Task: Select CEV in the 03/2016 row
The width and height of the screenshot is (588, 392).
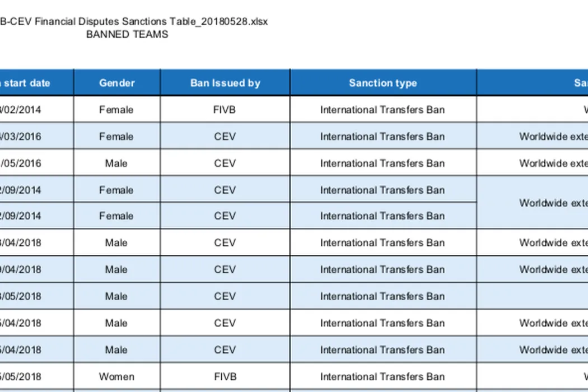Action: (x=225, y=137)
